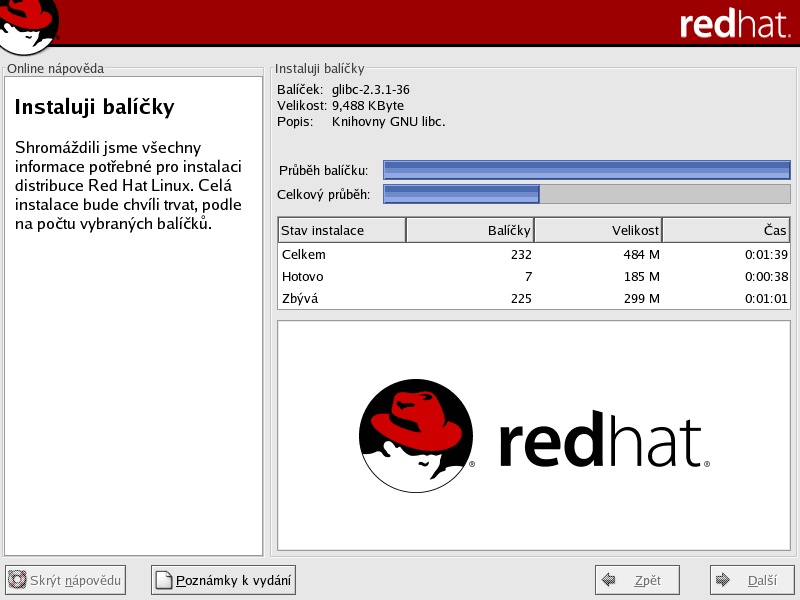Select the Celkem row in the status table
The height and width of the screenshot is (600, 800).
point(533,254)
